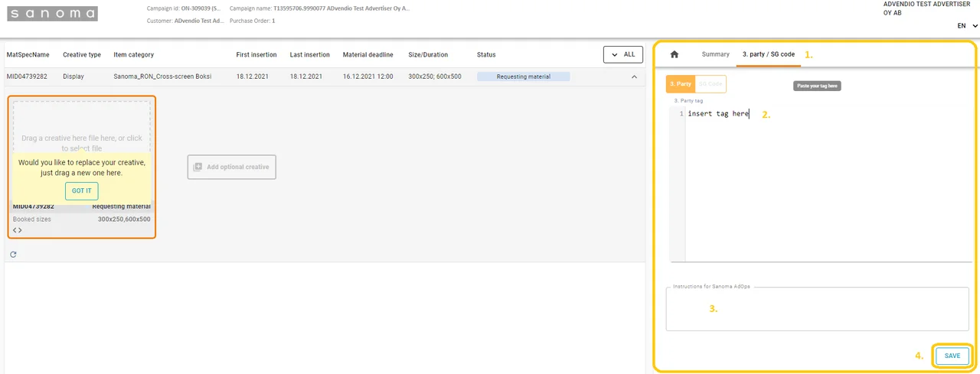Click the Requesting material status badge
This screenshot has height=374, width=980.
[x=523, y=76]
